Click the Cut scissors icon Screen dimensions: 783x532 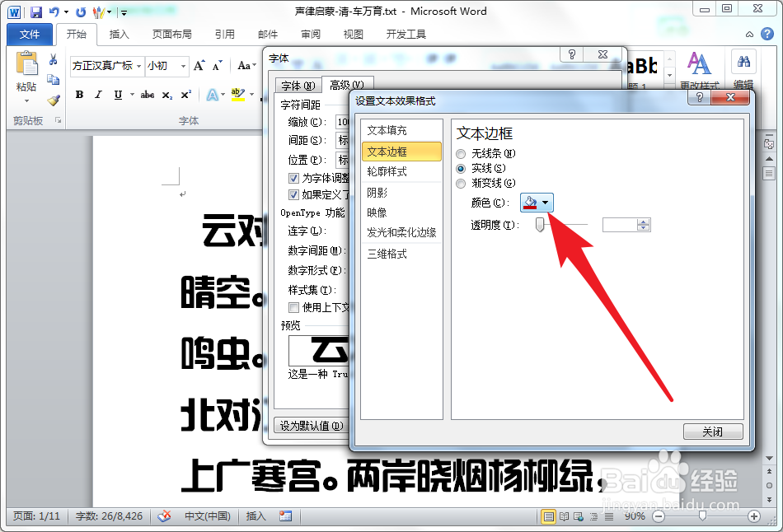(51, 60)
